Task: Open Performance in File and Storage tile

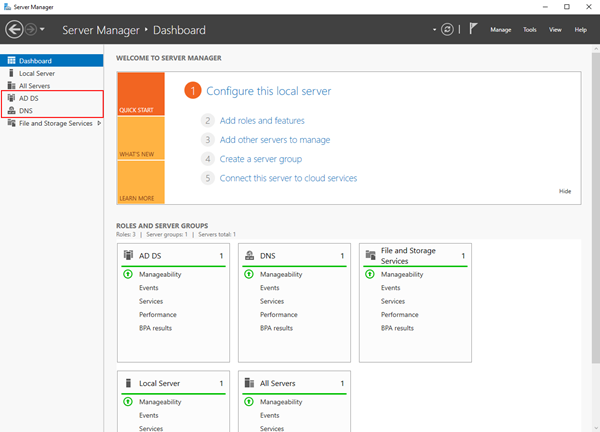Action: pos(399,315)
